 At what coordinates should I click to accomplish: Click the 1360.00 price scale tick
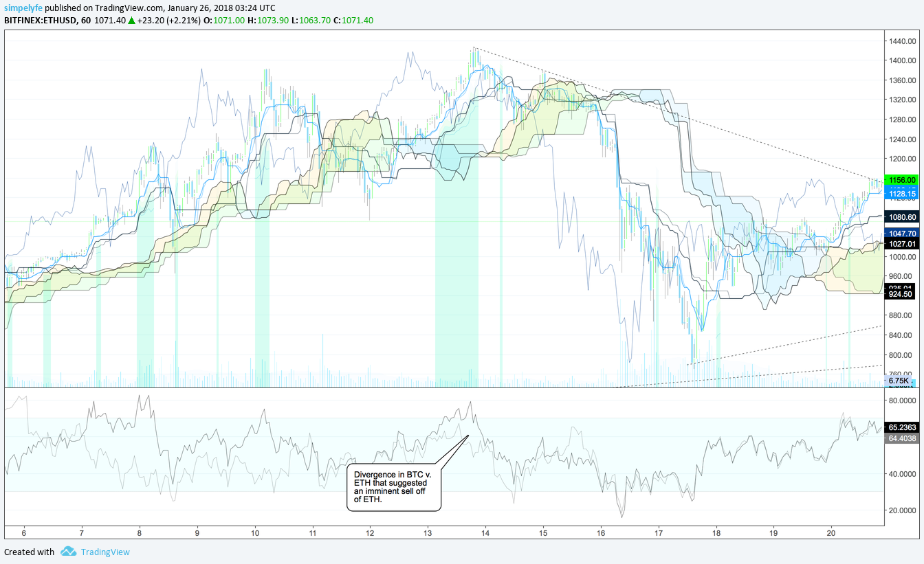point(901,80)
